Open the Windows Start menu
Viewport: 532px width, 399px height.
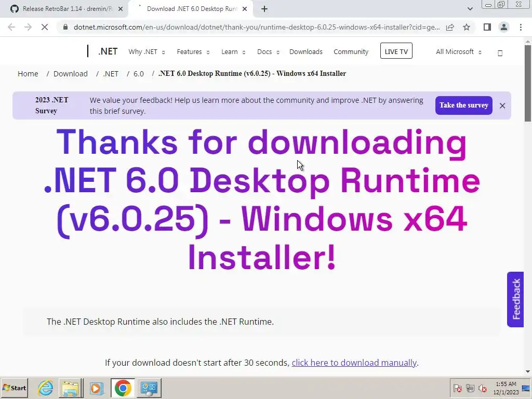tap(14, 388)
